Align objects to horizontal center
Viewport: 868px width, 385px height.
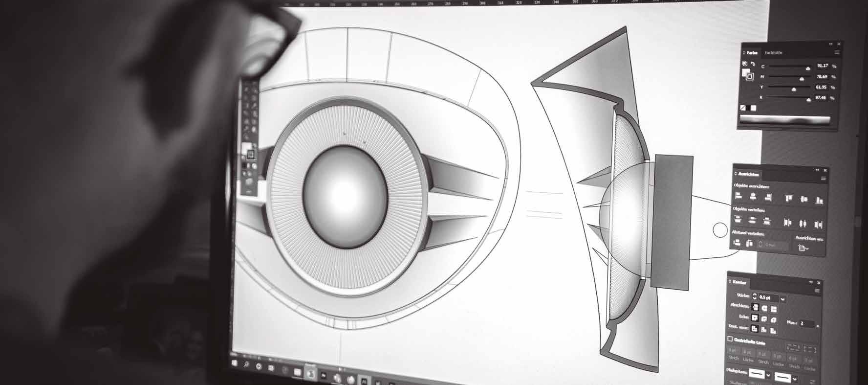[x=753, y=197]
